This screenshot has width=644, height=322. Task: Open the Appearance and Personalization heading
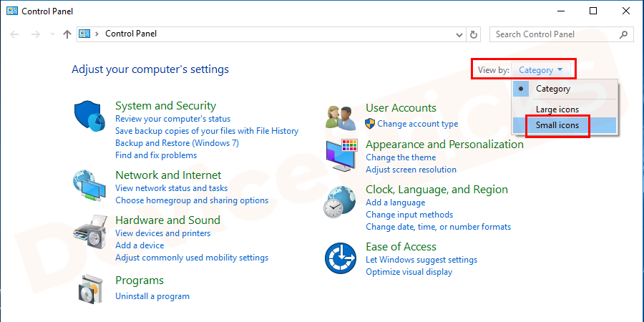tap(445, 145)
